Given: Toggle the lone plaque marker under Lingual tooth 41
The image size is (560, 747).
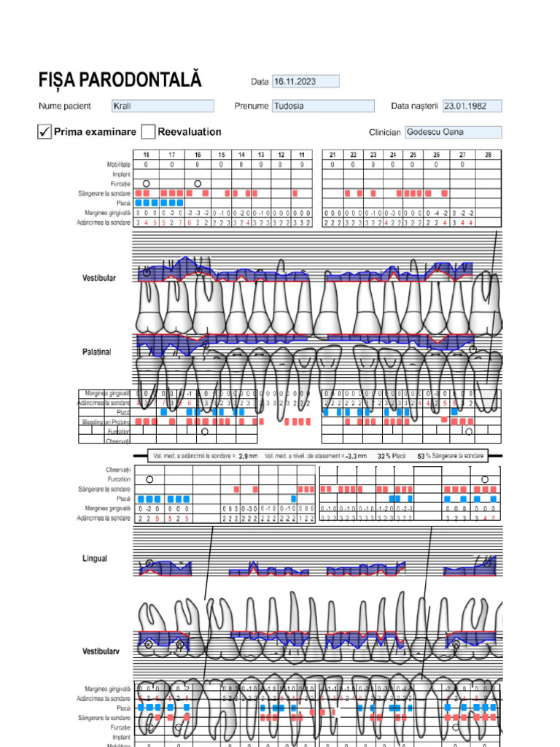Looking at the screenshot, I should (x=293, y=499).
